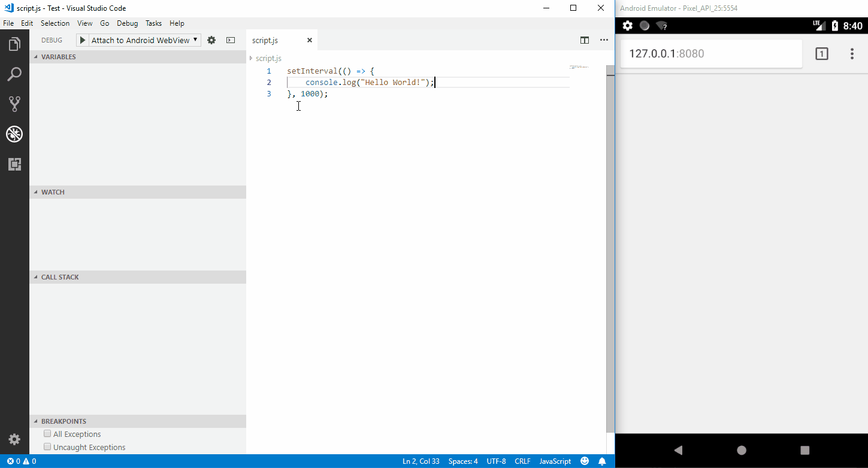This screenshot has width=868, height=468.
Task: Split the editor with split icon
Action: tap(585, 40)
